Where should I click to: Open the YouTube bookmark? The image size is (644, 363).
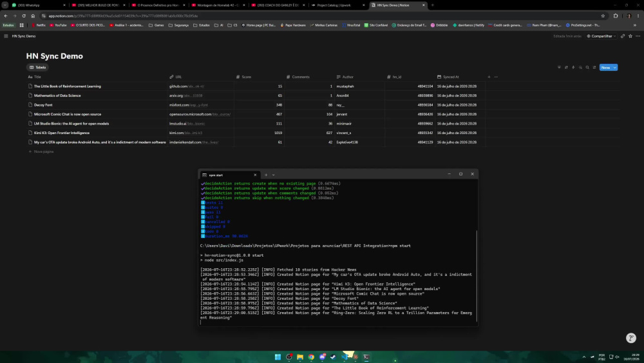pyautogui.click(x=58, y=25)
